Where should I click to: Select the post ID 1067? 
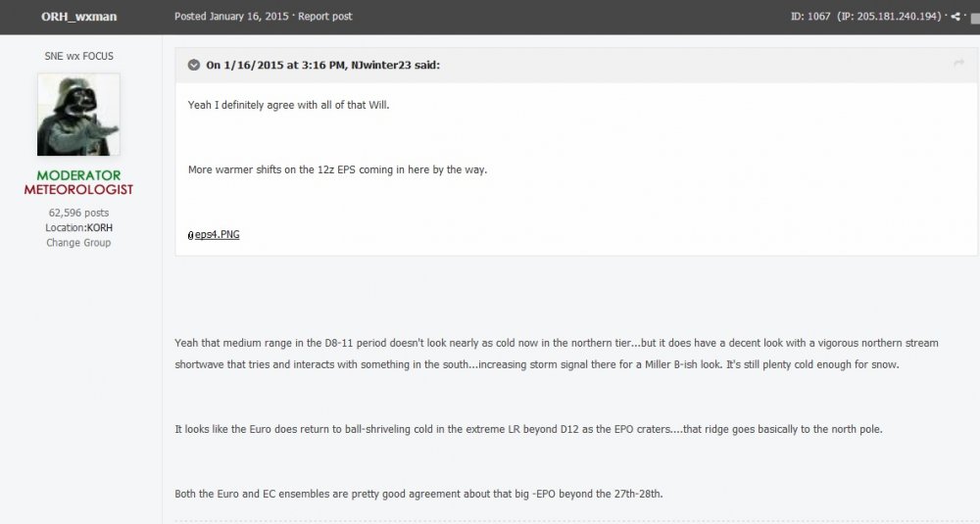810,17
